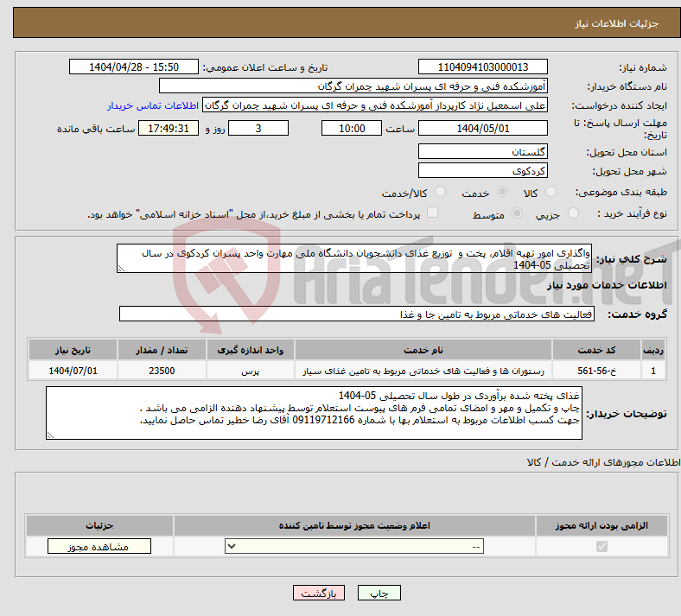Click the نام دستگاه خریدار field
681x616 pixels.
353,86
